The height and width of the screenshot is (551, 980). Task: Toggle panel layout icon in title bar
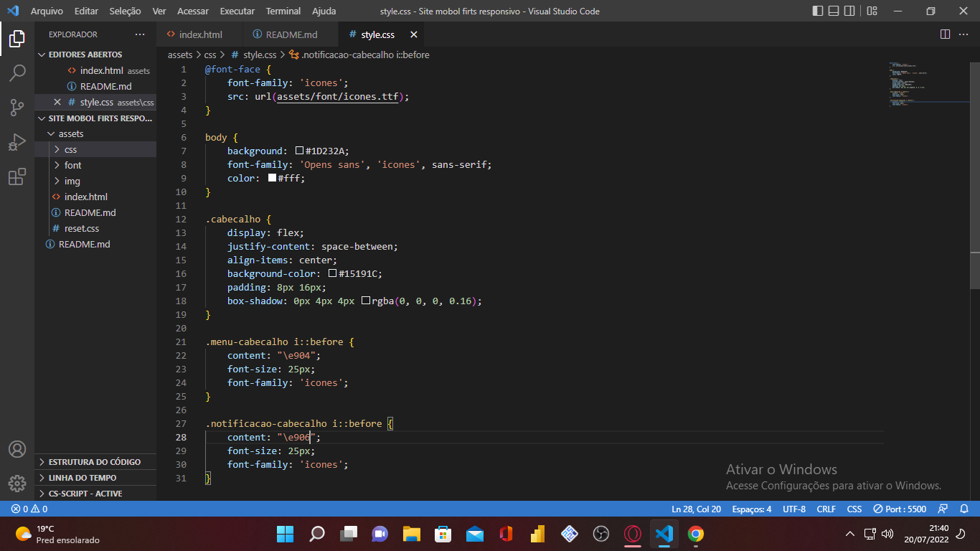point(834,11)
